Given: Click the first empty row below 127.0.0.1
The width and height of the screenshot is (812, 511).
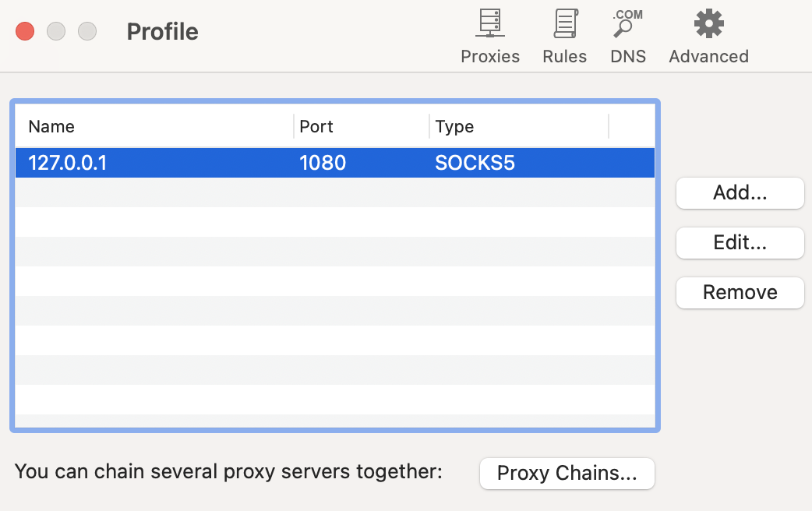Looking at the screenshot, I should point(334,192).
